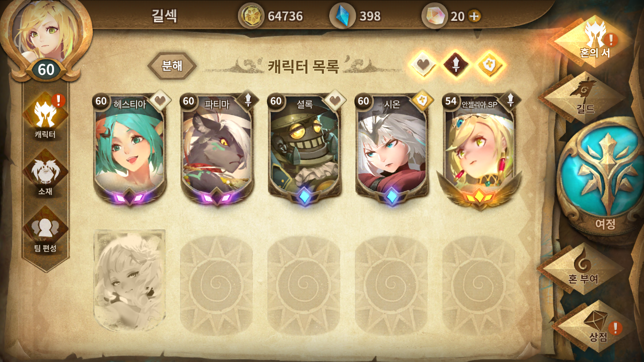Screen dimensions: 644x362
Task: Select the 소재 materials tab
Action: [45, 174]
